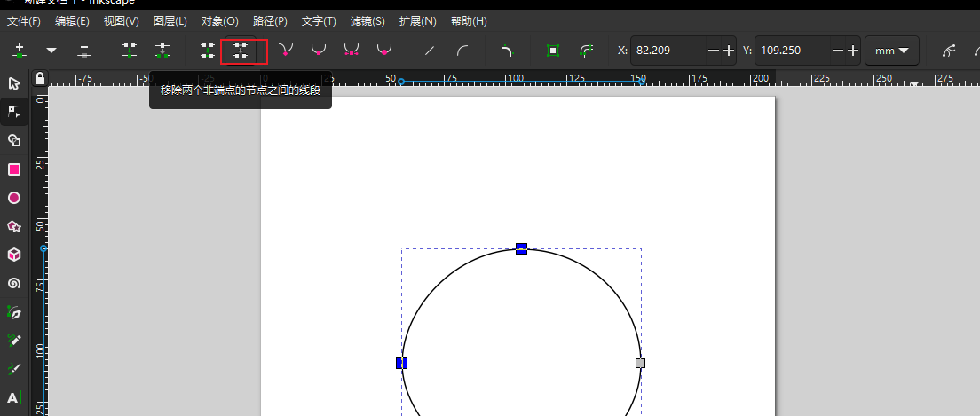980x416 pixels.
Task: Increase the X coordinate with the plus button
Action: coord(730,51)
